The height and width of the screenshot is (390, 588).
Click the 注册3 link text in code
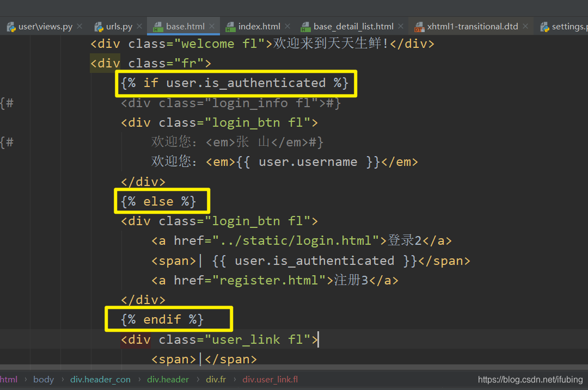(351, 280)
